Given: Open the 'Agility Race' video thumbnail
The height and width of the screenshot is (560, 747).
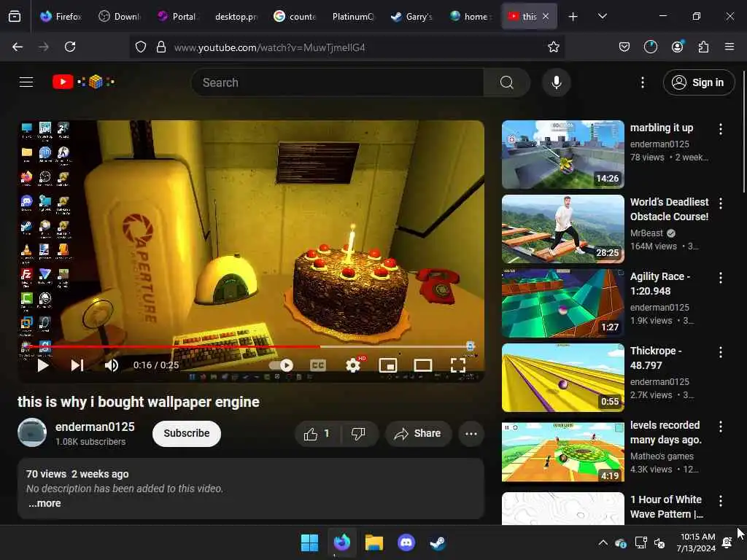Looking at the screenshot, I should click(x=562, y=303).
